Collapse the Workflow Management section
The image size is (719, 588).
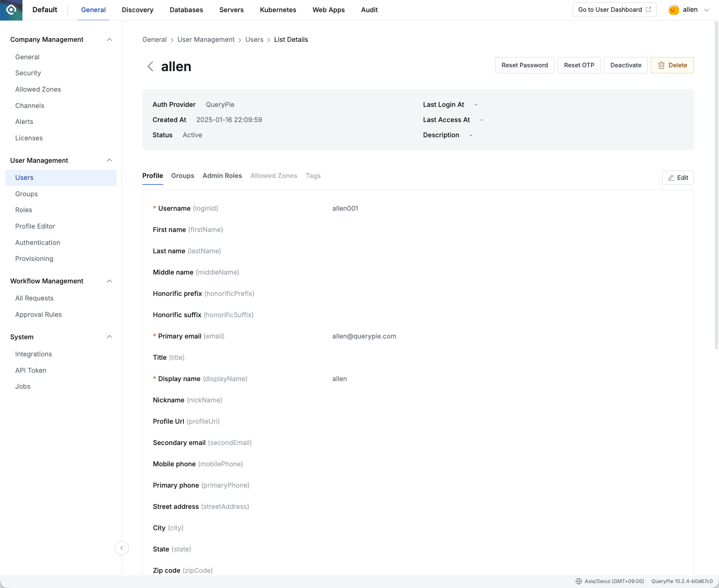click(x=110, y=281)
